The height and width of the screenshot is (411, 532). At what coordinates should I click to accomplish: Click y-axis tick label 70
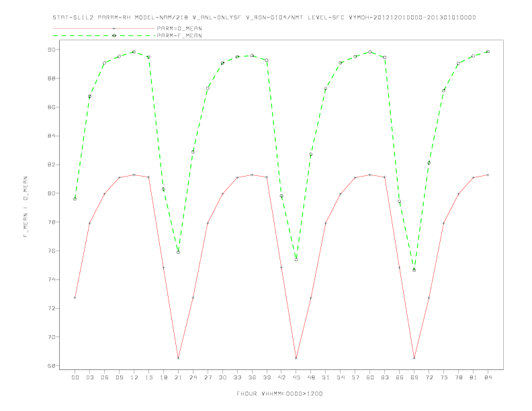pyautogui.click(x=51, y=337)
